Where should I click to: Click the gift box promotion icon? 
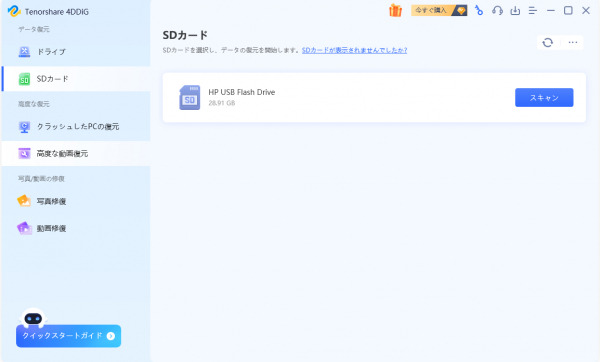395,10
